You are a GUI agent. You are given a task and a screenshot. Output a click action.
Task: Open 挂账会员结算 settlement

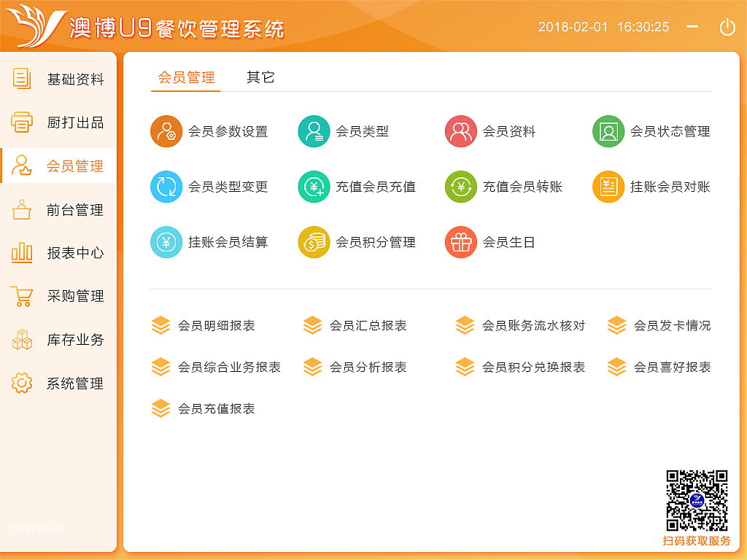pyautogui.click(x=166, y=241)
